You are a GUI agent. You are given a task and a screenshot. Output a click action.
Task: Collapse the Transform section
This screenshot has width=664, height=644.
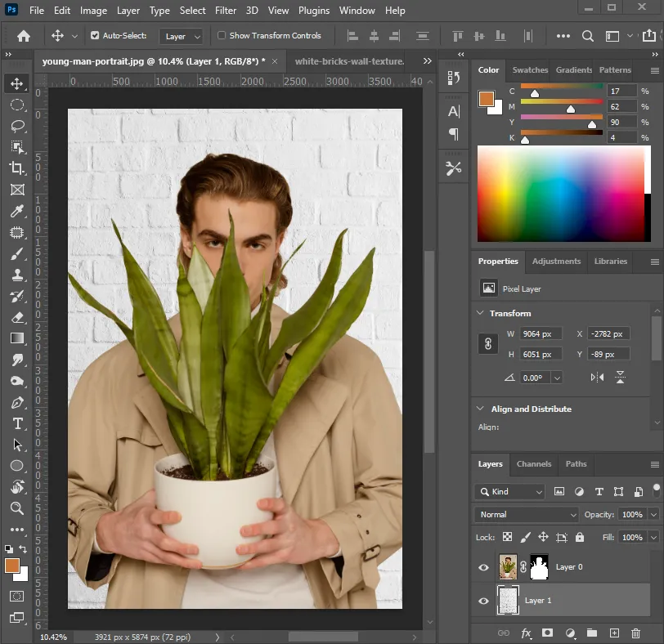(480, 314)
